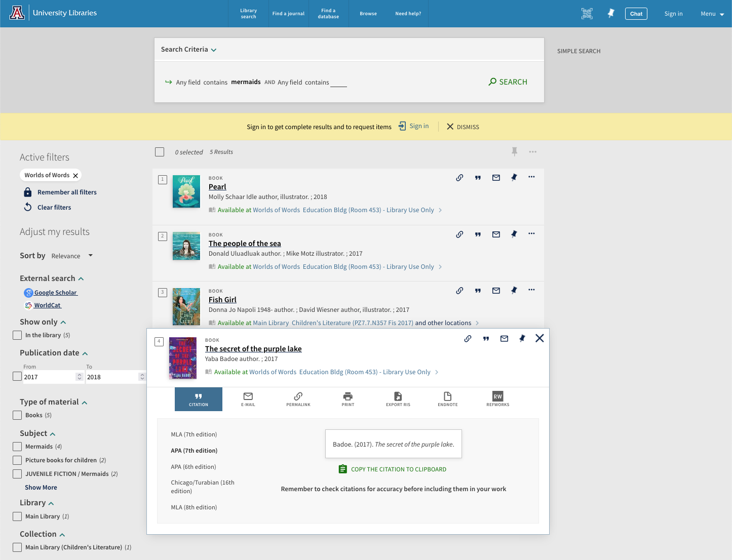The image size is (732, 560).
Task: Click permalink icon for Pearl
Action: (x=459, y=178)
